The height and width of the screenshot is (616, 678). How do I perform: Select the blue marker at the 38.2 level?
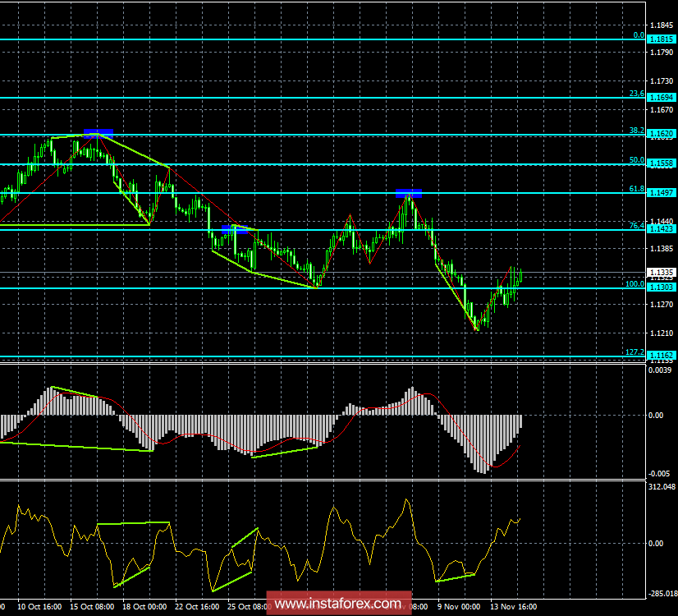coord(98,133)
